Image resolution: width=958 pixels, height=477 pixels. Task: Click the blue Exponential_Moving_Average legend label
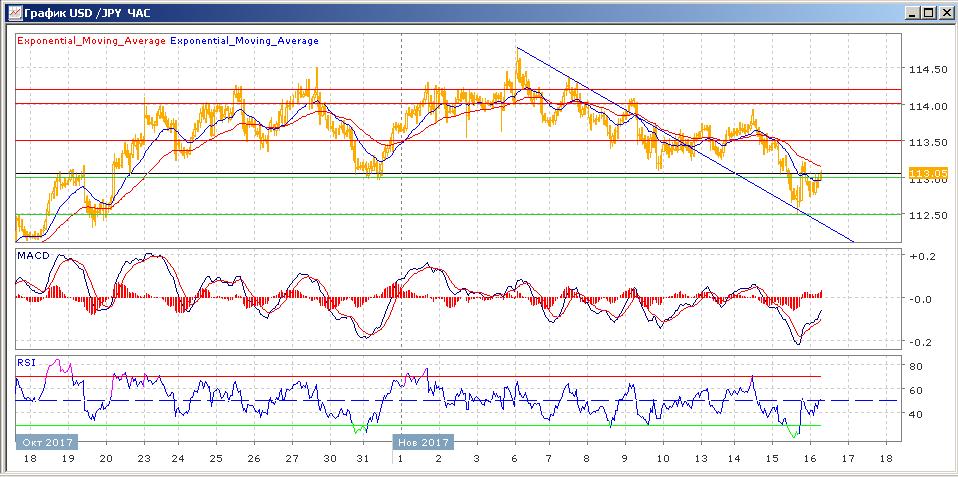[x=245, y=41]
